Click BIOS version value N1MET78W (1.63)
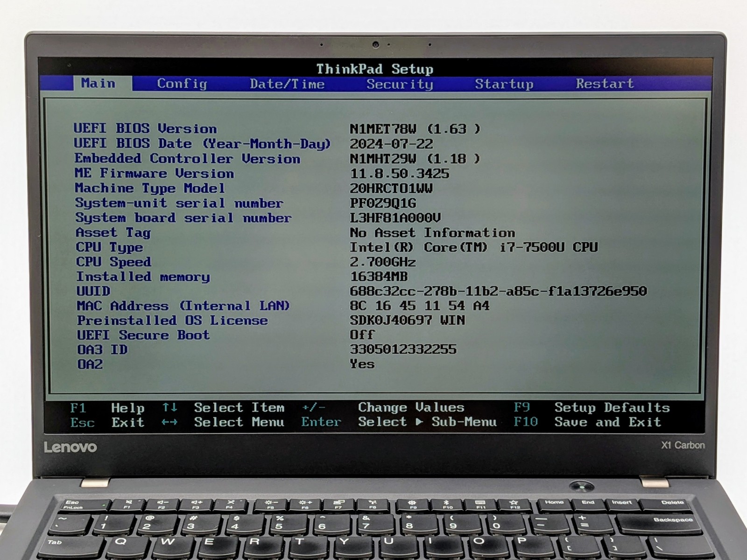 pos(415,129)
